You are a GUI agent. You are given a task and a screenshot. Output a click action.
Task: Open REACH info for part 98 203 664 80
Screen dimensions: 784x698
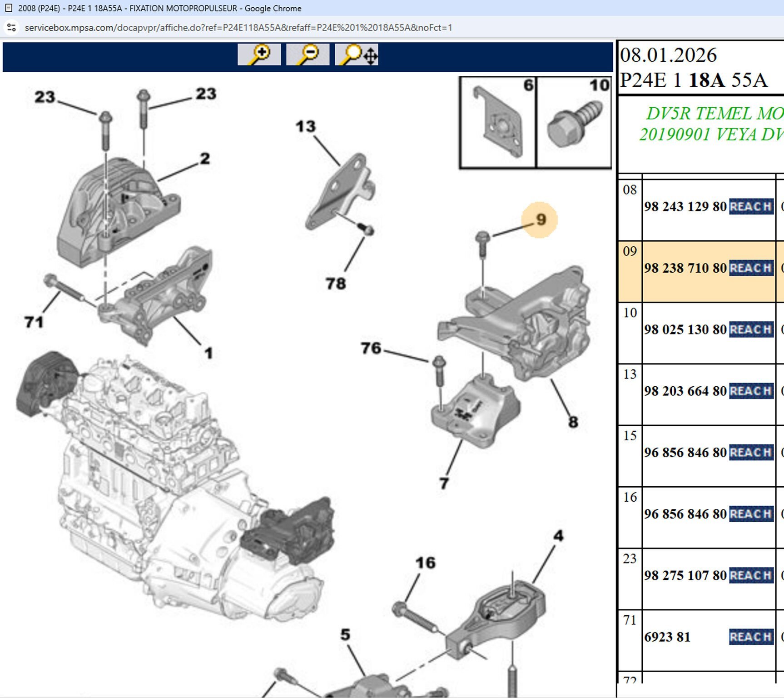pos(751,390)
